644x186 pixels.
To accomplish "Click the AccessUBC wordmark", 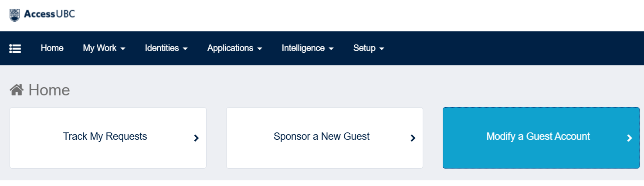I will tap(49, 14).
